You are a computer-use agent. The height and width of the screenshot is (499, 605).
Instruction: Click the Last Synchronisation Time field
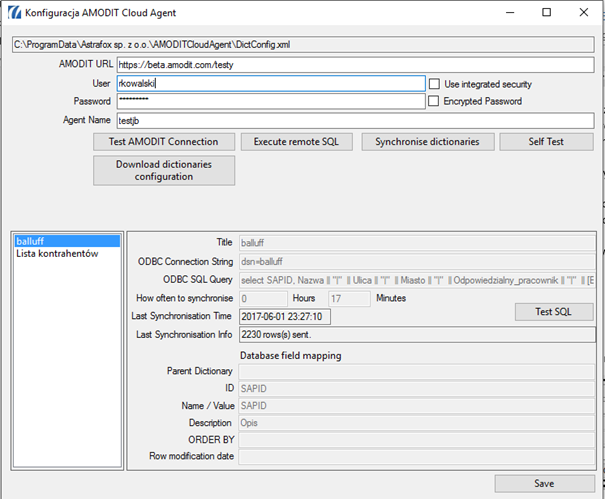pyautogui.click(x=285, y=317)
